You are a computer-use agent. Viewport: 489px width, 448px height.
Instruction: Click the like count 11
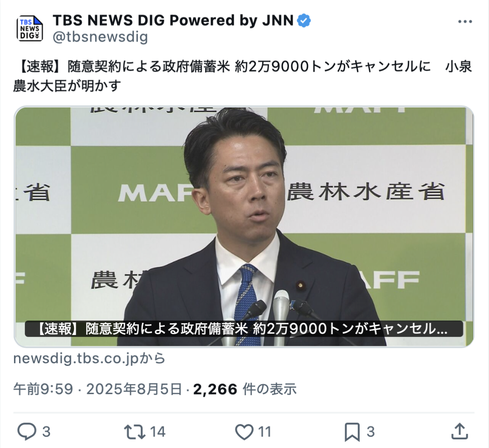264,432
